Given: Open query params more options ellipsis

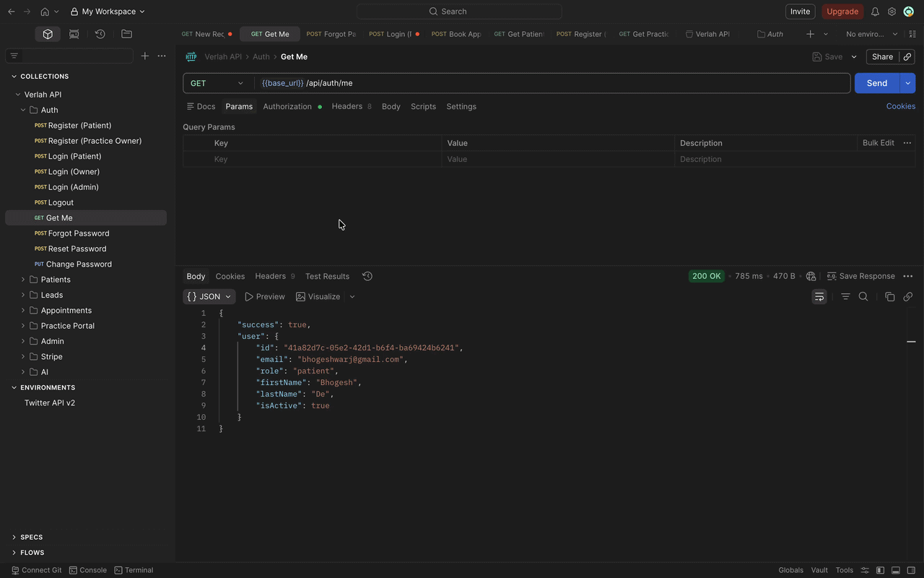Looking at the screenshot, I should (907, 143).
